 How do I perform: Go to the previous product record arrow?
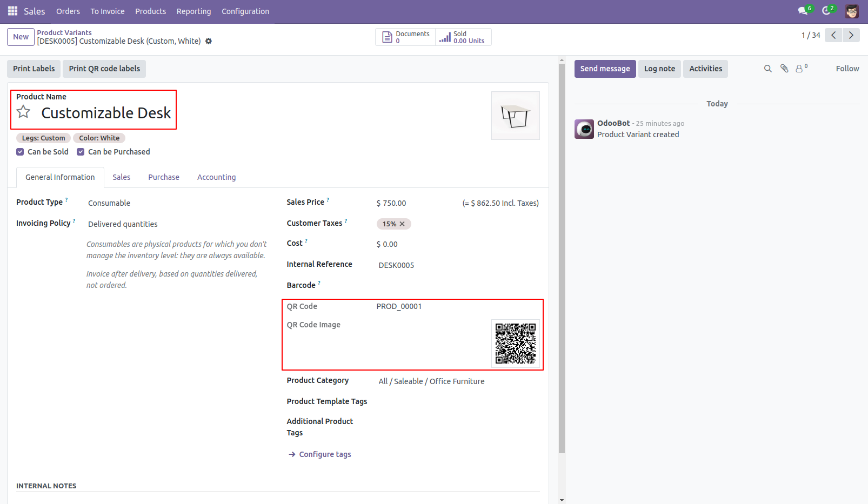click(x=833, y=35)
